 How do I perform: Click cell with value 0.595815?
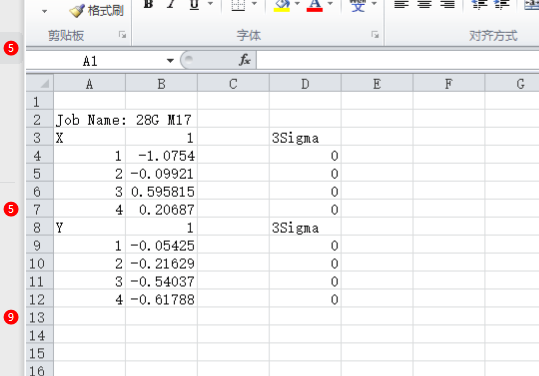click(x=162, y=191)
